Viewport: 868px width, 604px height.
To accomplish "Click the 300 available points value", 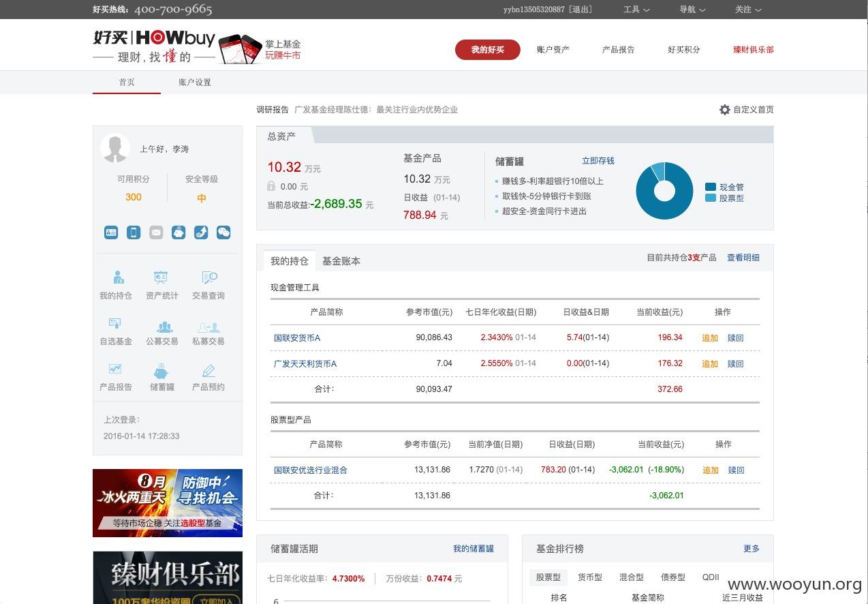I will pyautogui.click(x=134, y=197).
